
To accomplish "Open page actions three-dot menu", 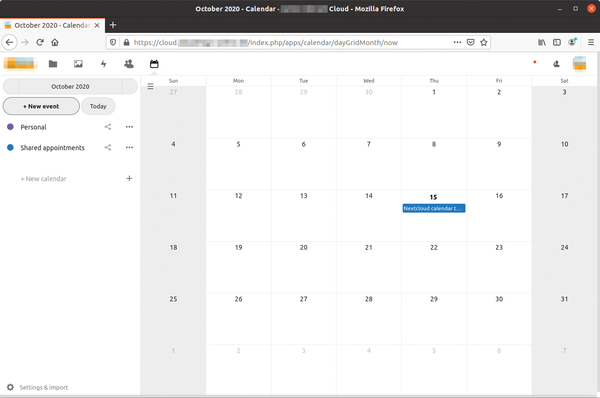I will pyautogui.click(x=457, y=42).
